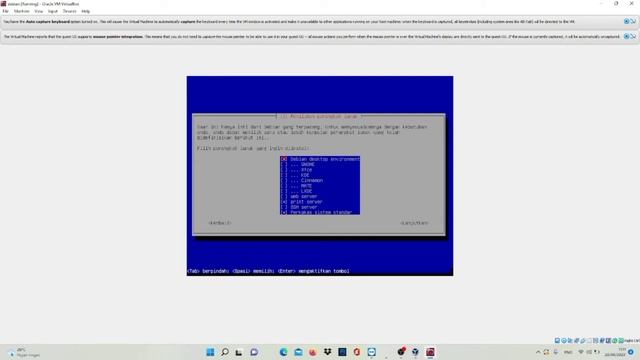Toggle the KDE checkbox
640x360 pixels.
[284, 175]
